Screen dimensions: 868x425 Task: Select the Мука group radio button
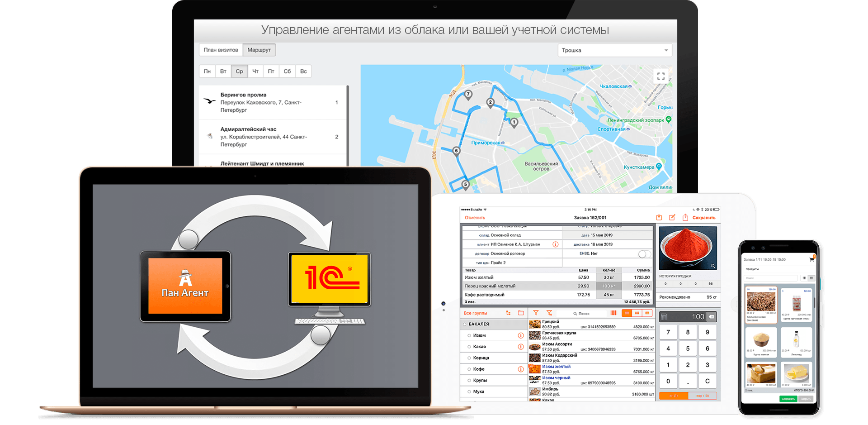469,392
